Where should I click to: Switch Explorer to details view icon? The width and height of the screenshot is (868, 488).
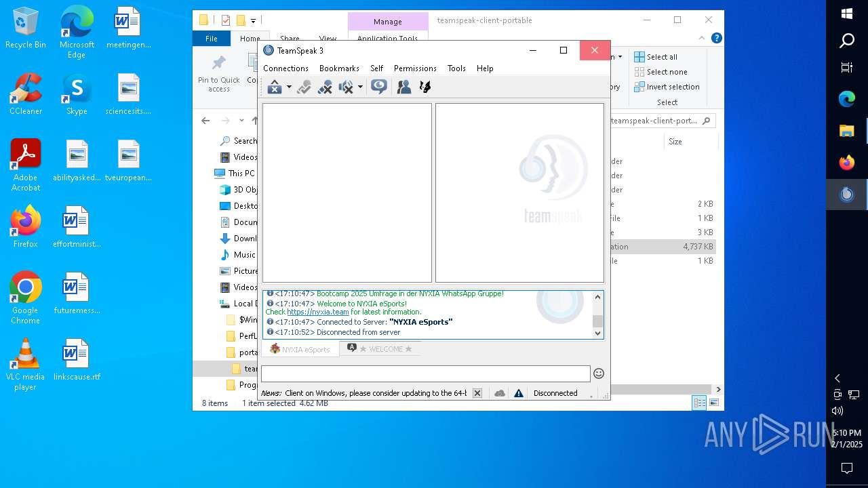[x=699, y=403]
